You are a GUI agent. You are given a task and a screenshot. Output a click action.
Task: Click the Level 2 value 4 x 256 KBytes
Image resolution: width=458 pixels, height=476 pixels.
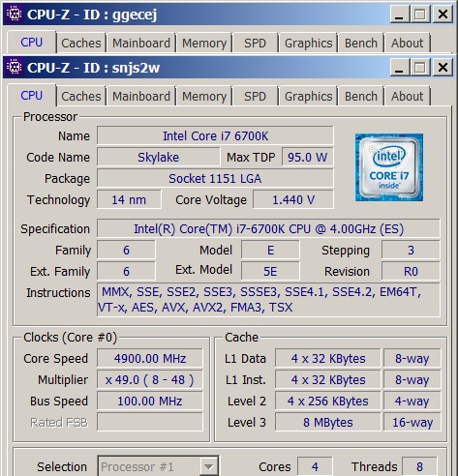[328, 401]
